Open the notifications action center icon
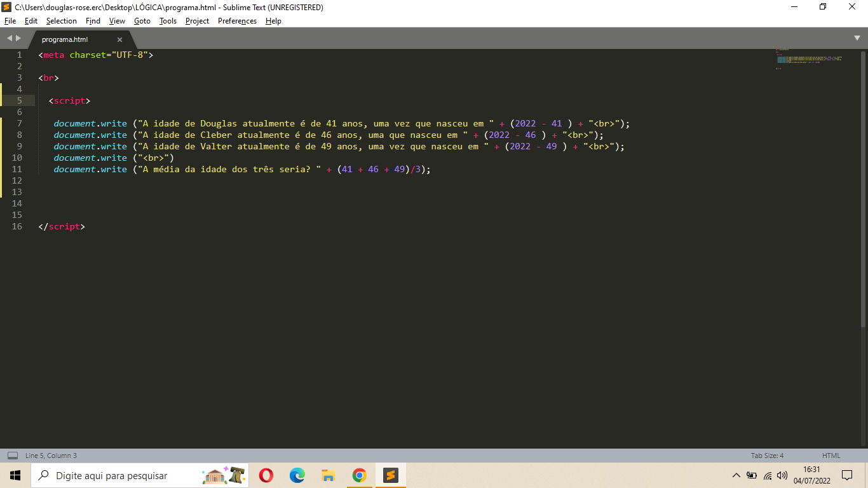This screenshot has height=488, width=868. coord(847,475)
